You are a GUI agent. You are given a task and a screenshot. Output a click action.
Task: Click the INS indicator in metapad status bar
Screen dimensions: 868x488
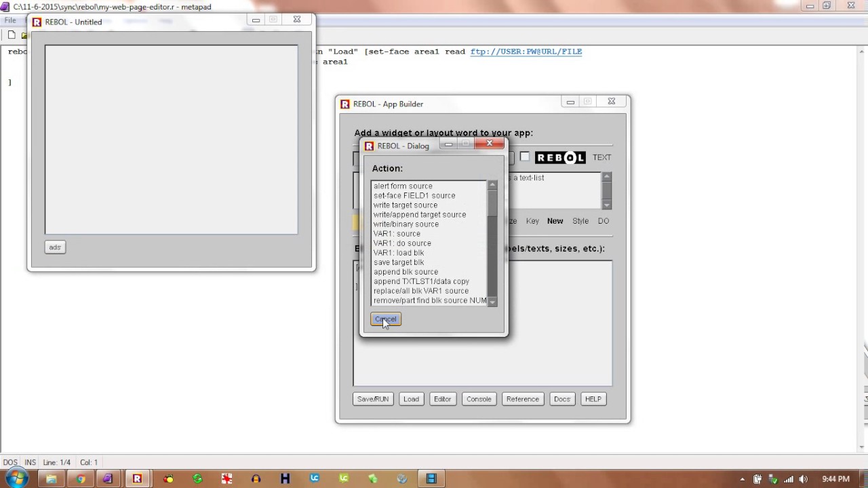tap(30, 462)
